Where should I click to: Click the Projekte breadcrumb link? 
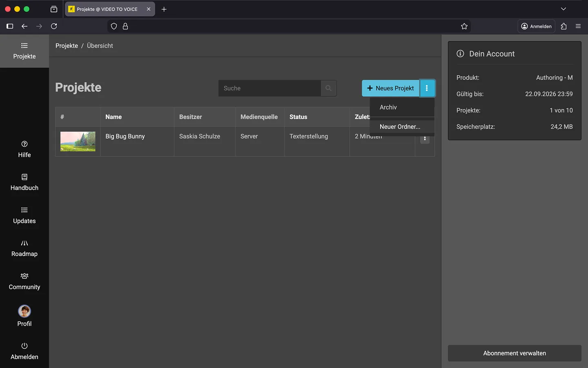67,46
